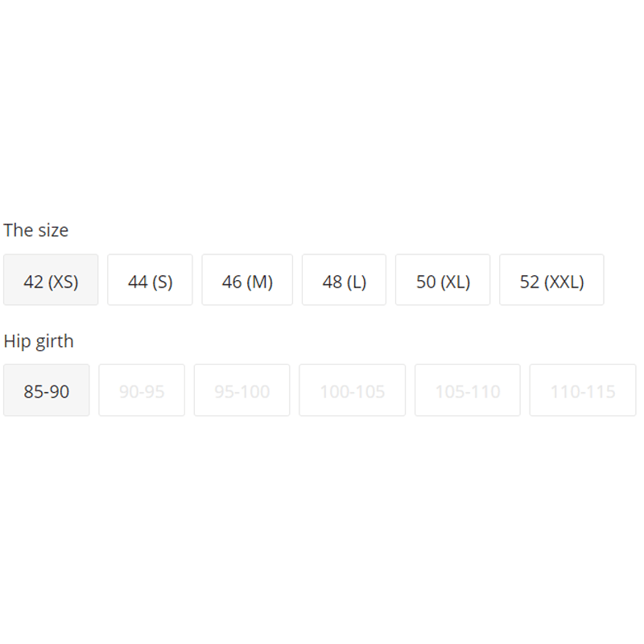Choose hip girth 105-110
Screen dimensions: 644x644
coord(467,390)
